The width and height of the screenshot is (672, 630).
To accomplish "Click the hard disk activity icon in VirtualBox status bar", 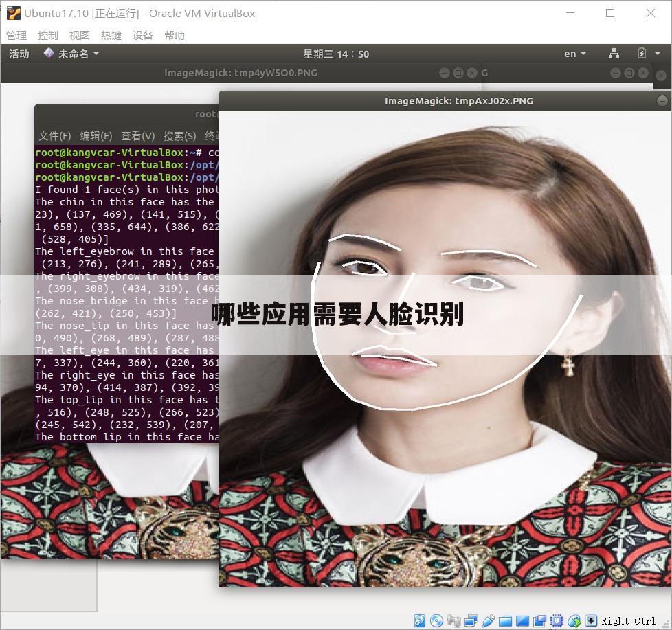I will (x=420, y=620).
